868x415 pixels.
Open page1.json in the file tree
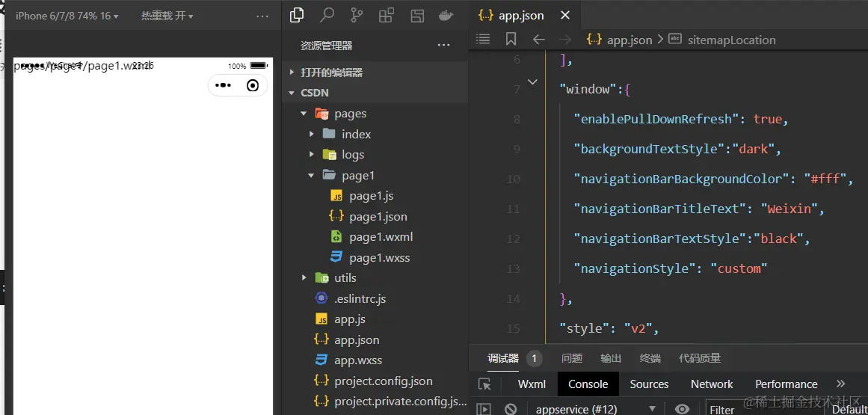[x=378, y=216]
